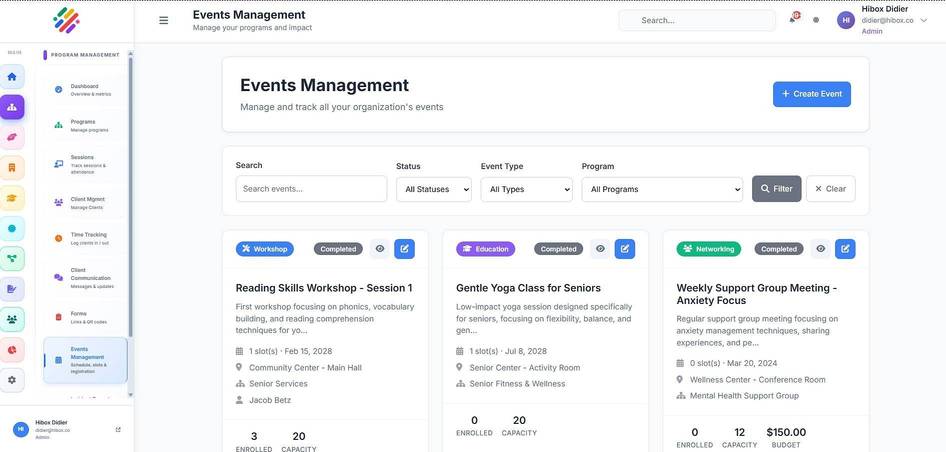Screen dimensions: 946x452
Task: Open Client Mgmnt menu item
Action: pos(85,203)
